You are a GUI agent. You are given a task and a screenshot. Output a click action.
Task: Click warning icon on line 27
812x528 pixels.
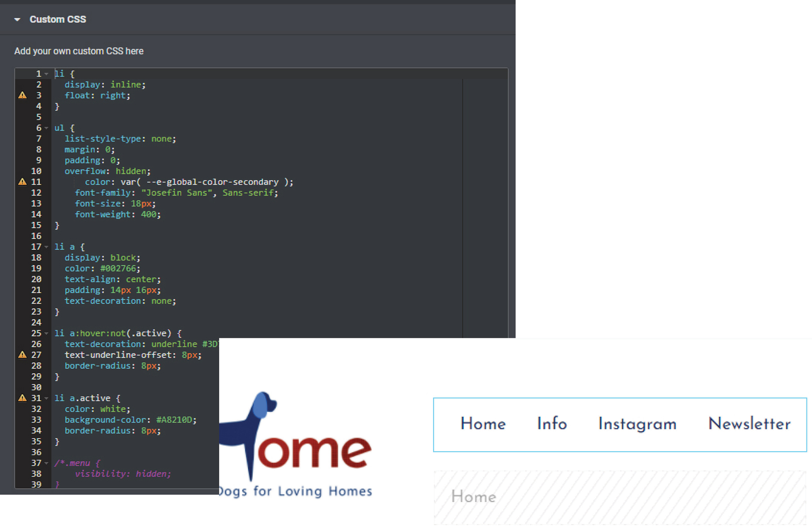(x=22, y=355)
